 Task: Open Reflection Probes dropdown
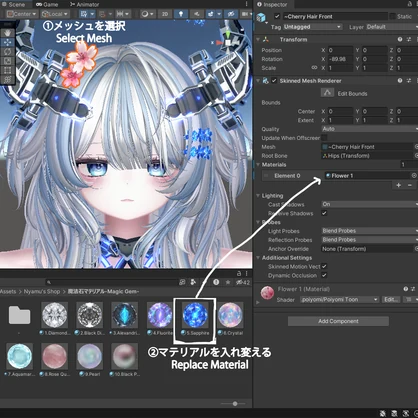click(369, 240)
